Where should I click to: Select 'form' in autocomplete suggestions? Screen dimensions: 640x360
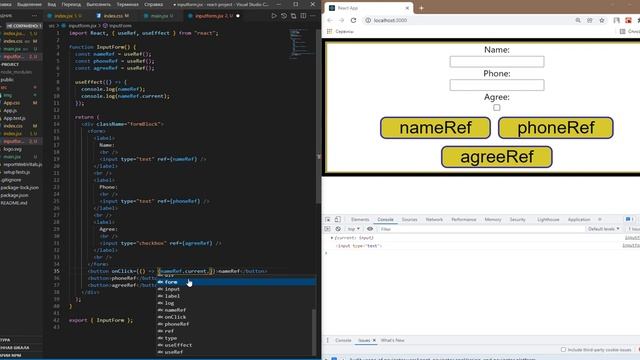click(236, 282)
